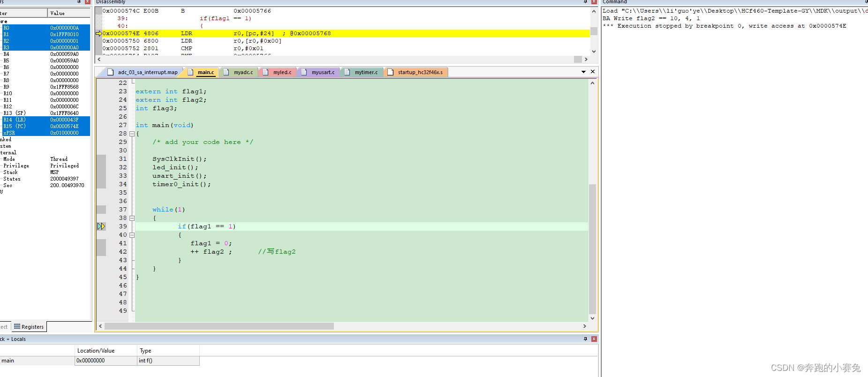The image size is (868, 377).
Task: Close the Registers panel
Action: pos(88,2)
